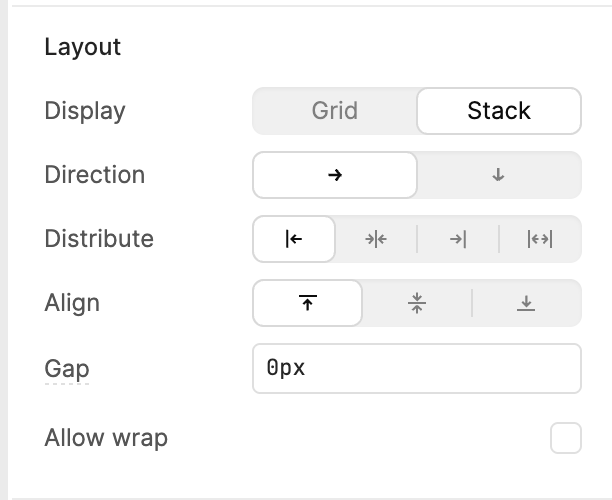Align items to the vertical center
The image size is (612, 500).
pos(417,303)
